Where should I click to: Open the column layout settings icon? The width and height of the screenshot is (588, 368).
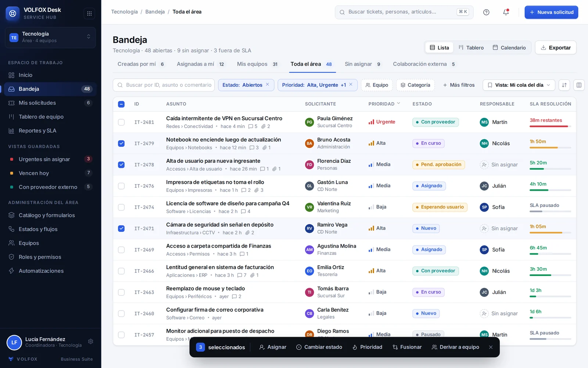click(x=579, y=85)
